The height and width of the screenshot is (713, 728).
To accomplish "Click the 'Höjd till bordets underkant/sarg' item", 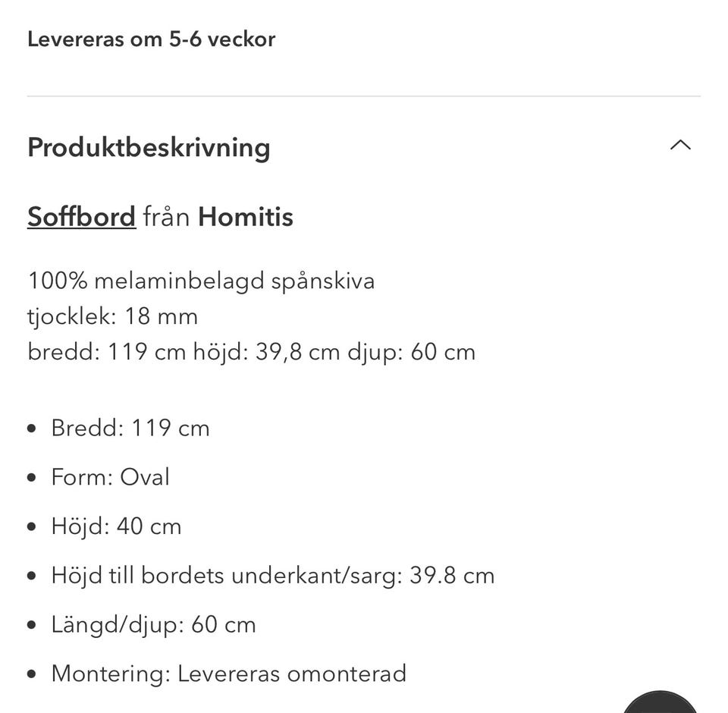I will (x=272, y=576).
